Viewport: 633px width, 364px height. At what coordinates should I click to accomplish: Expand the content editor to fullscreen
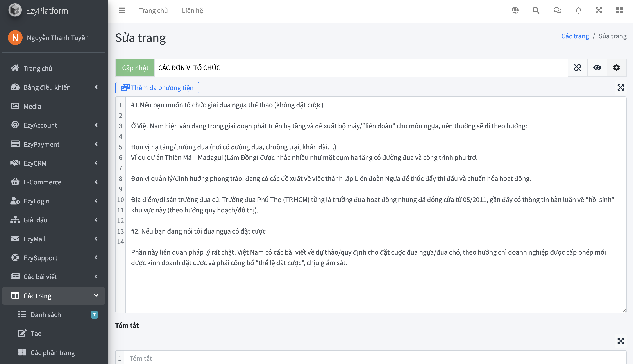pyautogui.click(x=620, y=87)
